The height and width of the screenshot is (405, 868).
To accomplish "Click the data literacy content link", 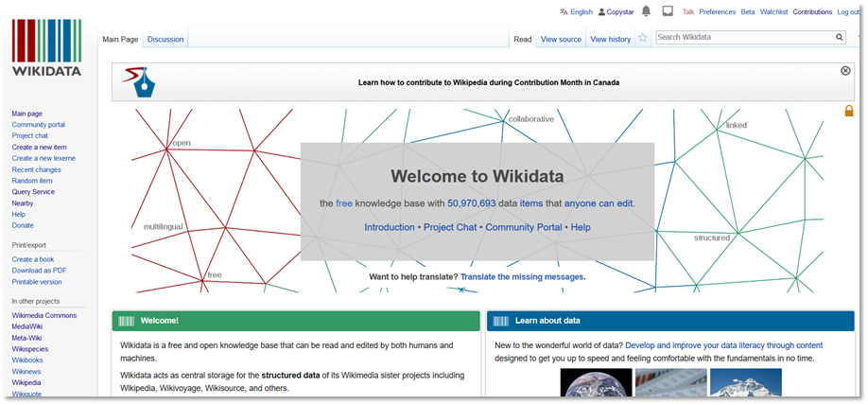I will click(x=724, y=345).
